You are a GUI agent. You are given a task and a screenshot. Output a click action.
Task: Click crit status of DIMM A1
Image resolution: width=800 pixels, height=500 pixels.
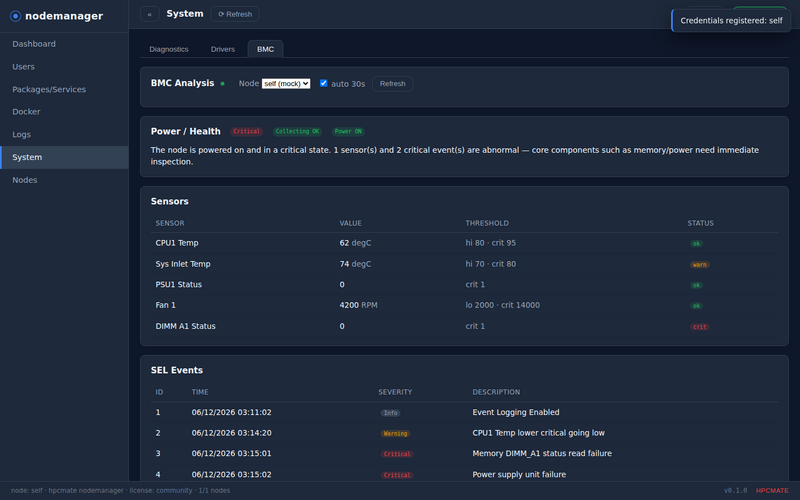699,327
